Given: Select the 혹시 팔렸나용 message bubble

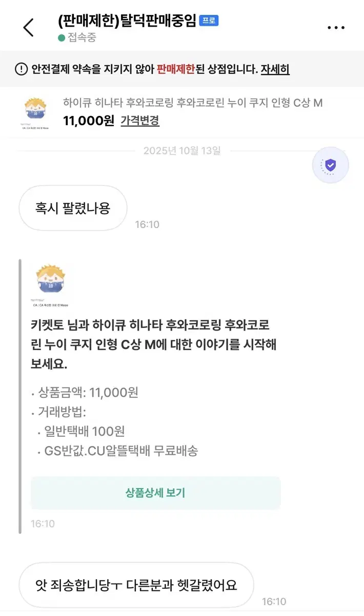Looking at the screenshot, I should click(73, 208).
